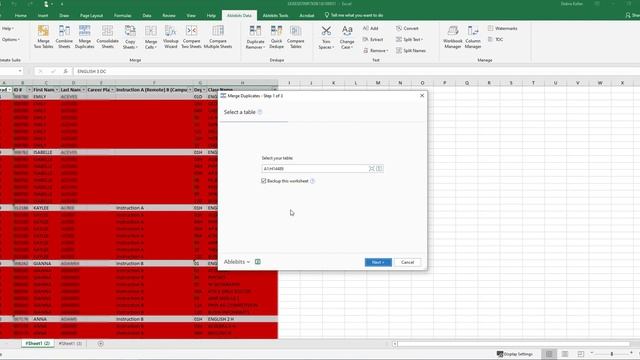Click the select range icon in table field
640x360 pixels.
380,169
